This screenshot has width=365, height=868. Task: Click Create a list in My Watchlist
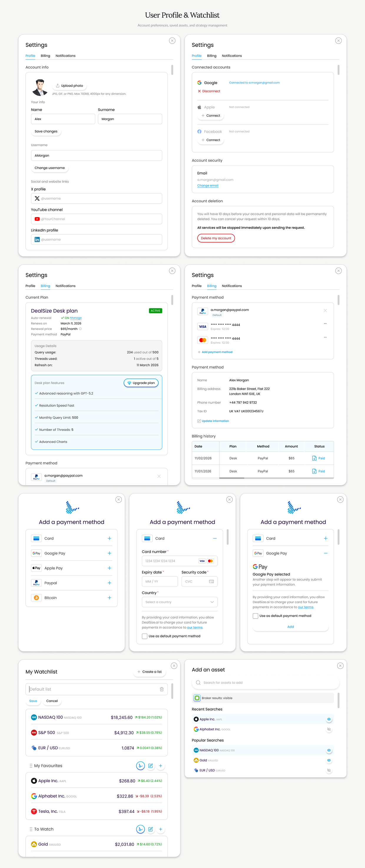click(x=149, y=672)
